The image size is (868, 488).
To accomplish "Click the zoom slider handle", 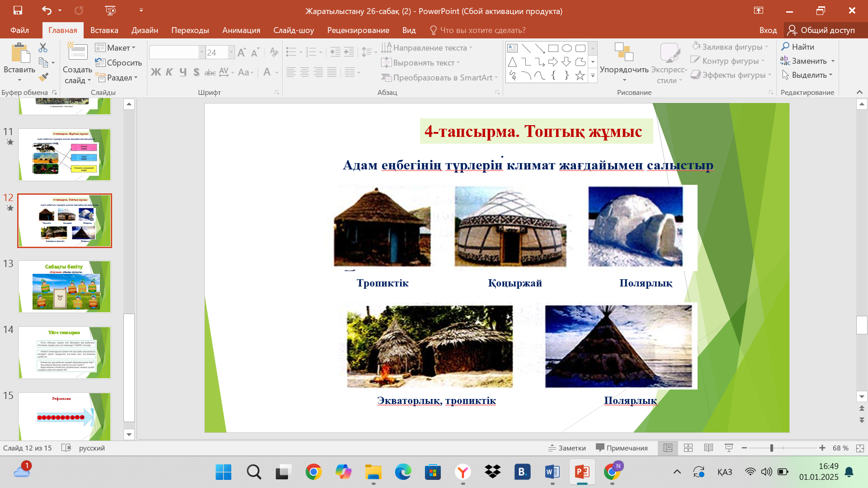I will coord(772,448).
